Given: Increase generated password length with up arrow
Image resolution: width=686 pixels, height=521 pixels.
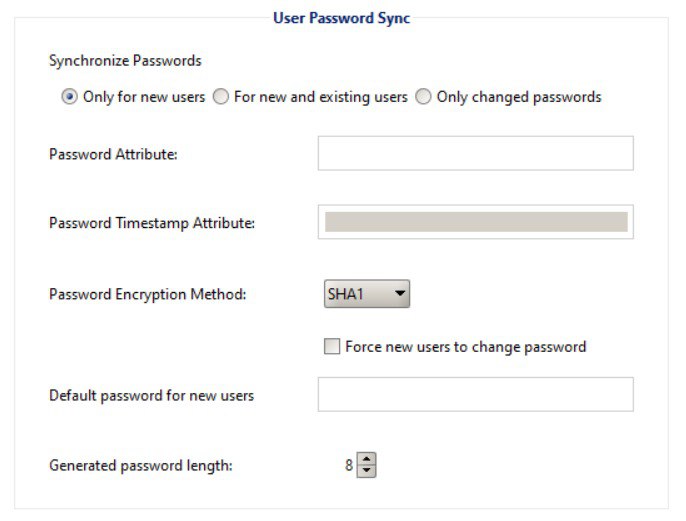Looking at the screenshot, I should coord(367,459).
